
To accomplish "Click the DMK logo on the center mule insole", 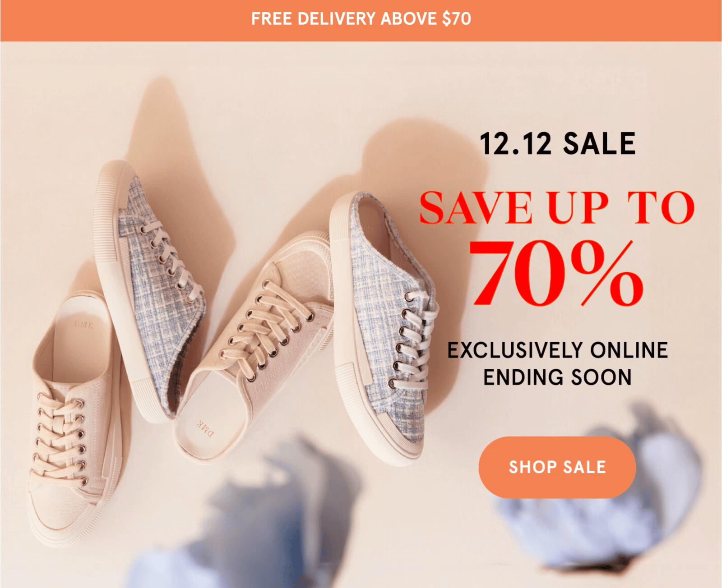I will pyautogui.click(x=206, y=429).
